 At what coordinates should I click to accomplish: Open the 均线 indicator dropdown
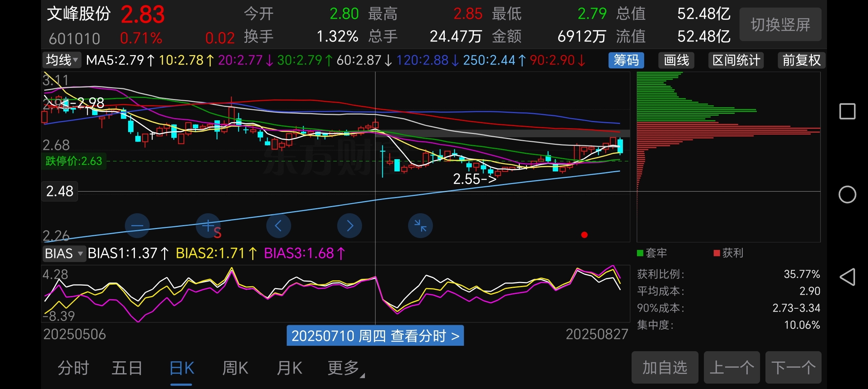pyautogui.click(x=62, y=60)
